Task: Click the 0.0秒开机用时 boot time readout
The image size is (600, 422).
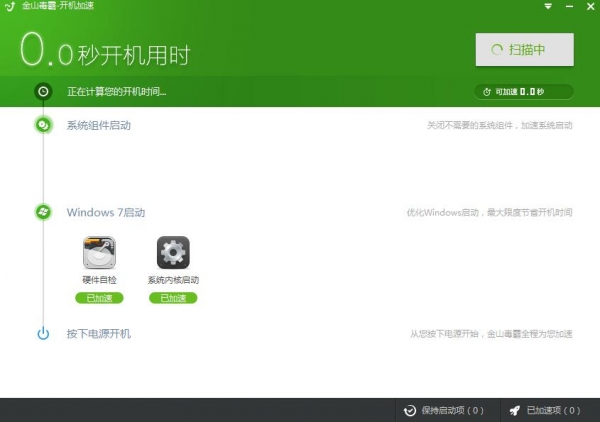Action: click(x=105, y=50)
